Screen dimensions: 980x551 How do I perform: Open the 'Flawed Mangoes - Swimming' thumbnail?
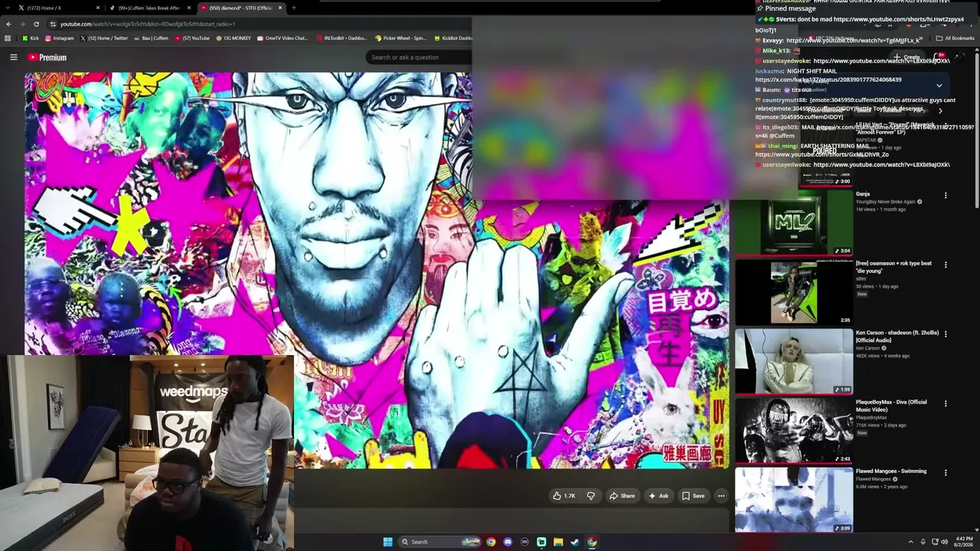(794, 500)
